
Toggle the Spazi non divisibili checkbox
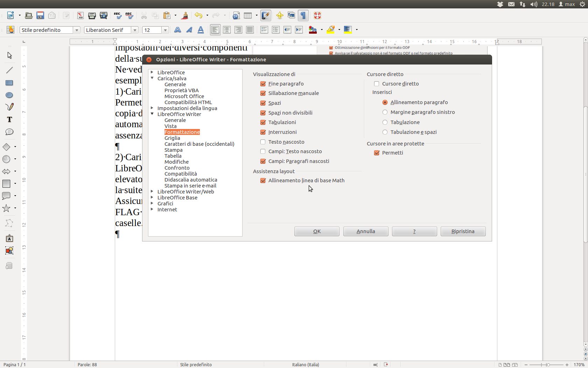[x=263, y=113]
